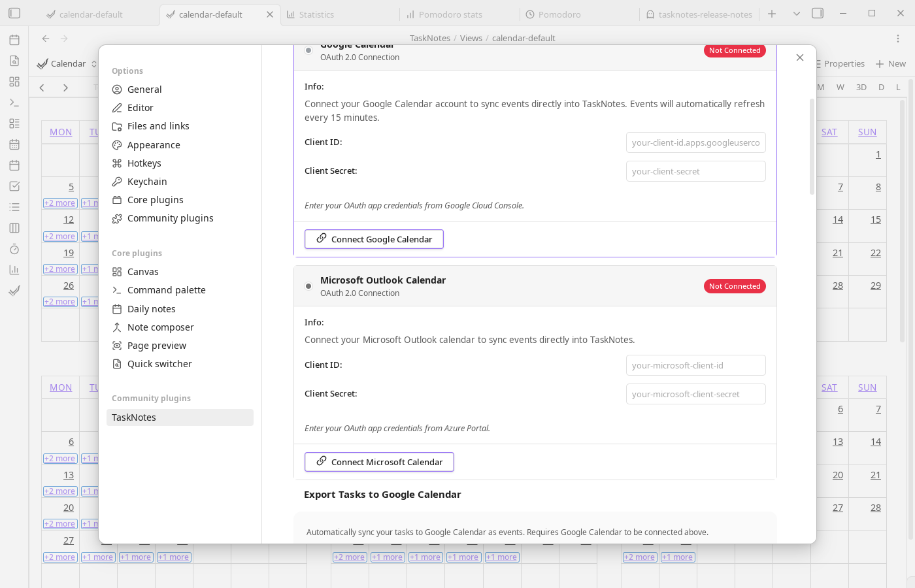Click '+2 more' under day 5

pyautogui.click(x=60, y=203)
